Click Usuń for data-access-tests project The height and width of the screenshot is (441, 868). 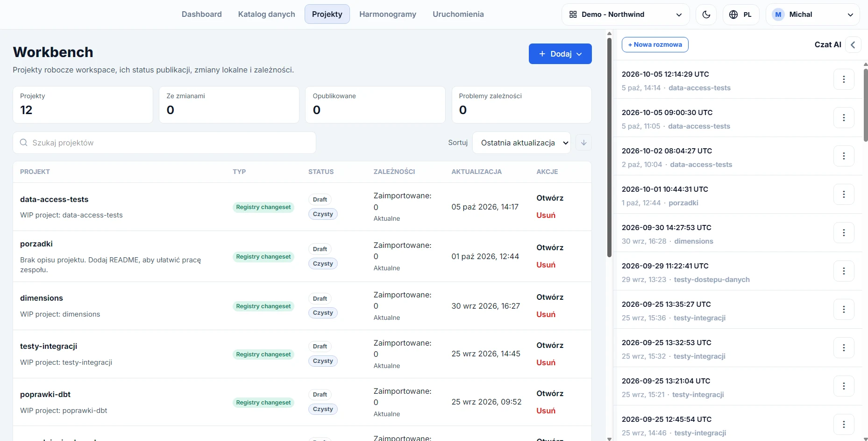point(546,216)
